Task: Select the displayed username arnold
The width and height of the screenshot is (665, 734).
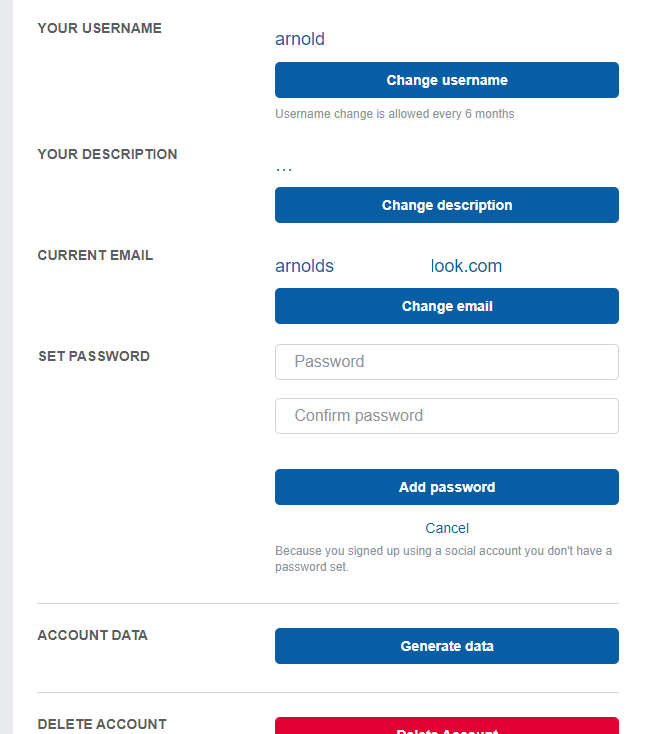Action: coord(300,39)
